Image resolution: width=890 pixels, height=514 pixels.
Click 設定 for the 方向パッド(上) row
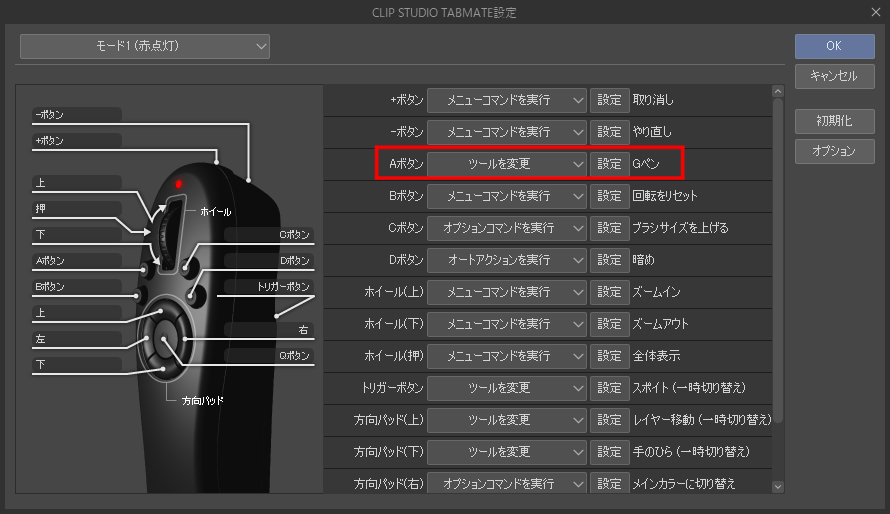pos(610,420)
